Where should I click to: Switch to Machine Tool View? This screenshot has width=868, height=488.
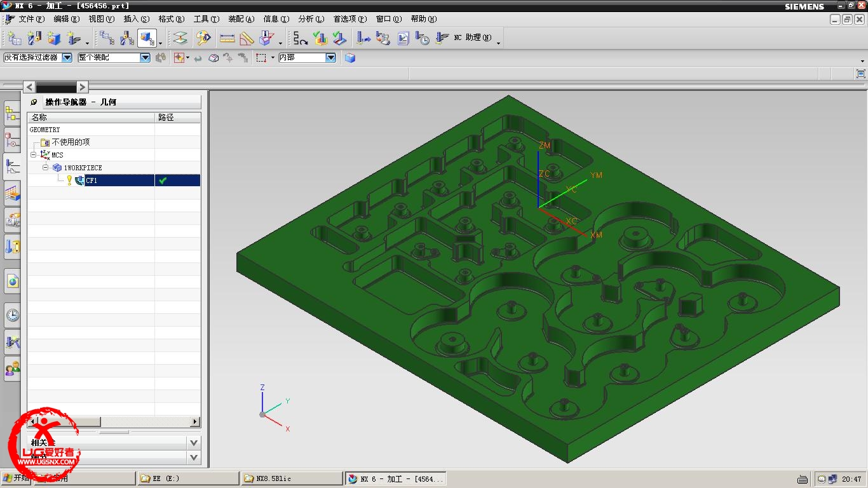(x=127, y=39)
